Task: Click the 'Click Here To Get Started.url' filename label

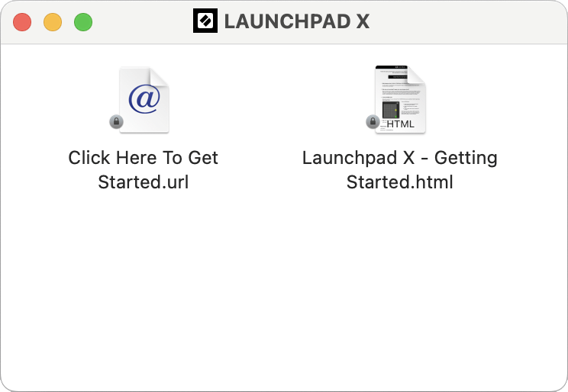Action: [x=144, y=169]
